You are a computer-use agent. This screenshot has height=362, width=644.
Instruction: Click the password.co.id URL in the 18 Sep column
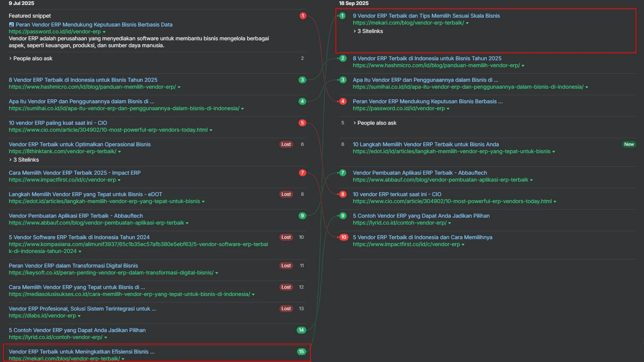tap(399, 108)
